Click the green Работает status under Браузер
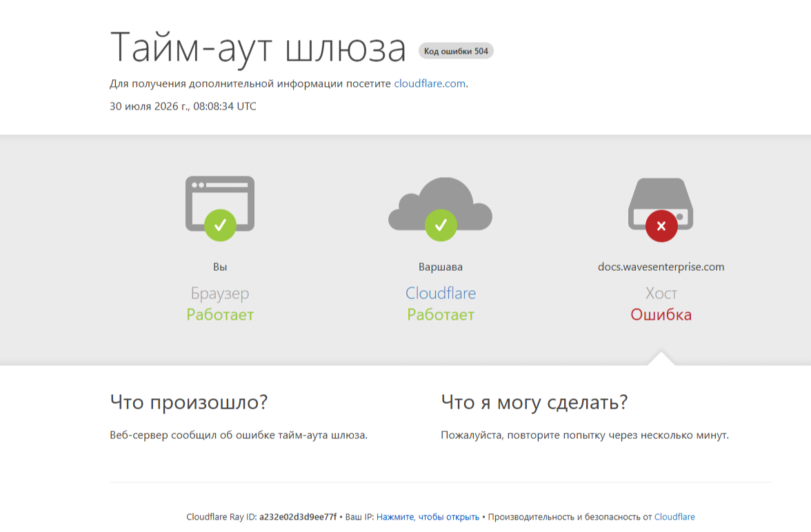The height and width of the screenshot is (532, 811). click(x=221, y=314)
